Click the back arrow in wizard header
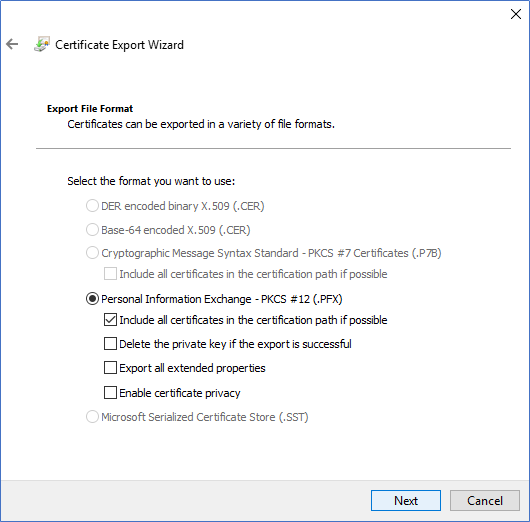 12,44
